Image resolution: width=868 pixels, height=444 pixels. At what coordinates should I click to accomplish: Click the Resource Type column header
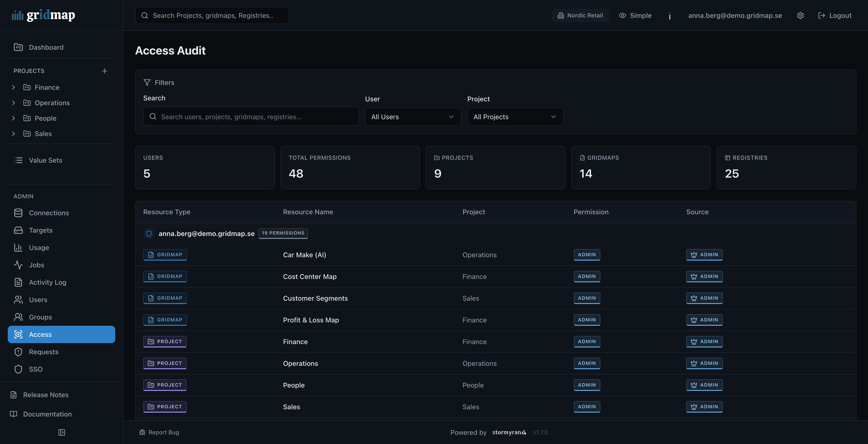167,212
